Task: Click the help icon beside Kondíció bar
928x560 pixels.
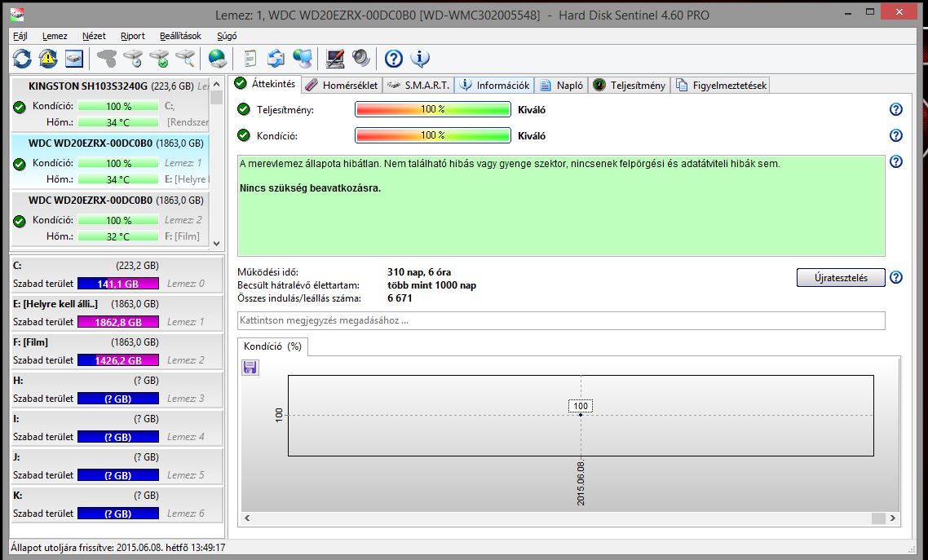Action: 896,135
